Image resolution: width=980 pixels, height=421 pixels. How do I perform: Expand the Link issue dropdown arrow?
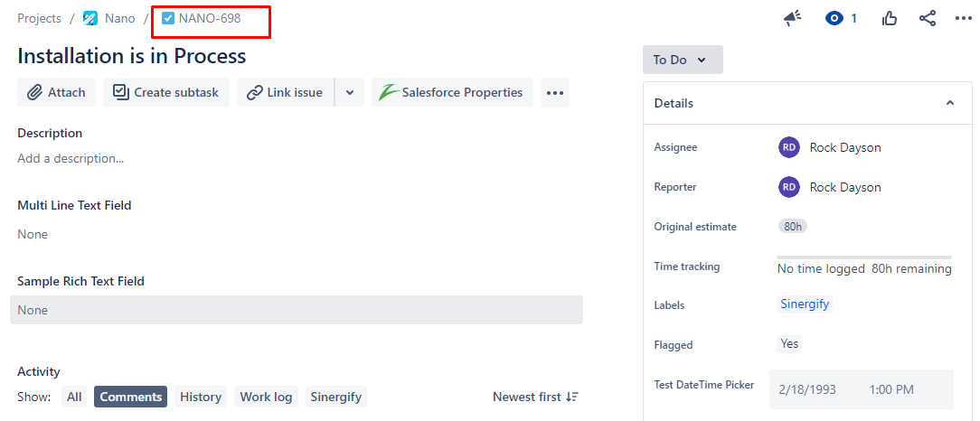(x=350, y=92)
